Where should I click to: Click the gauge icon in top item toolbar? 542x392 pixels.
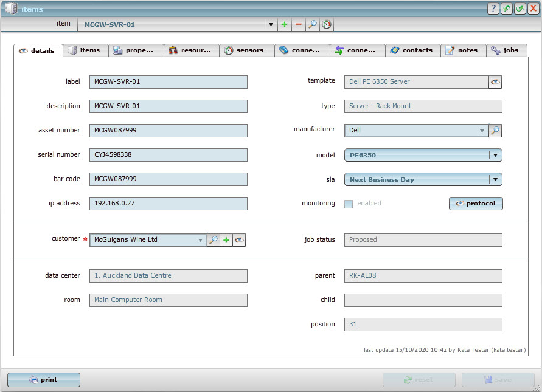tap(327, 25)
